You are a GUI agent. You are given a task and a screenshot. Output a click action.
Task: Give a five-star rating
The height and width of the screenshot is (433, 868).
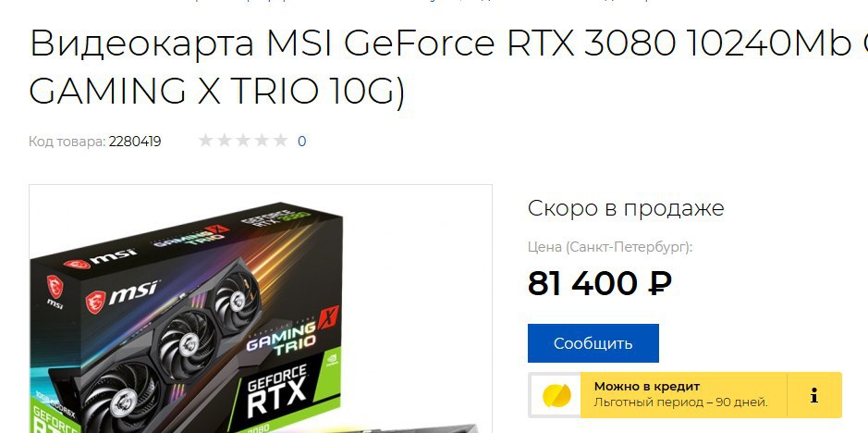pos(281,141)
